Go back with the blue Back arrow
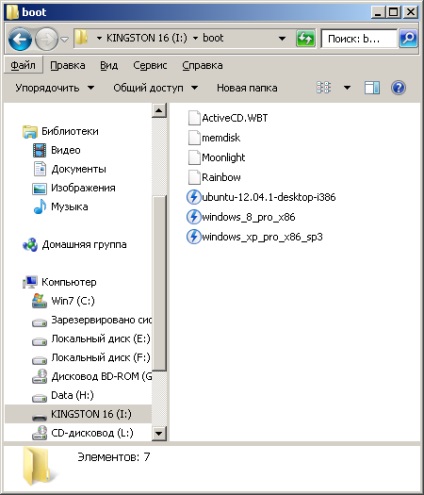 [20, 39]
